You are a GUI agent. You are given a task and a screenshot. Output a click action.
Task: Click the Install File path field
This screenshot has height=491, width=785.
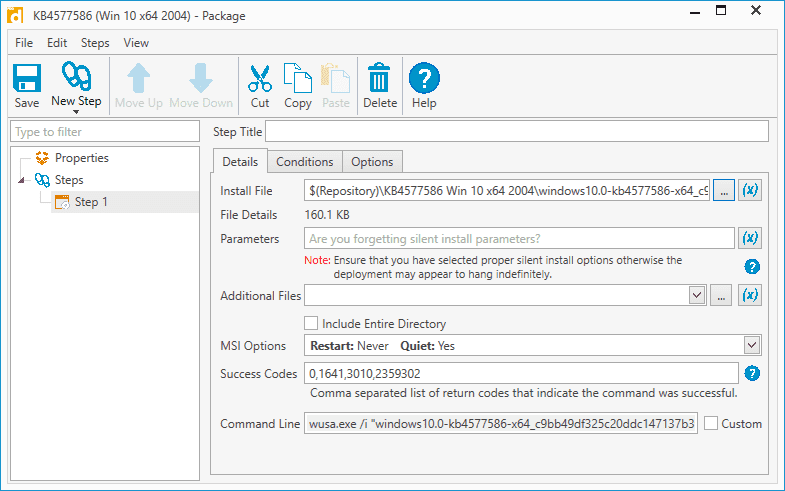point(507,190)
